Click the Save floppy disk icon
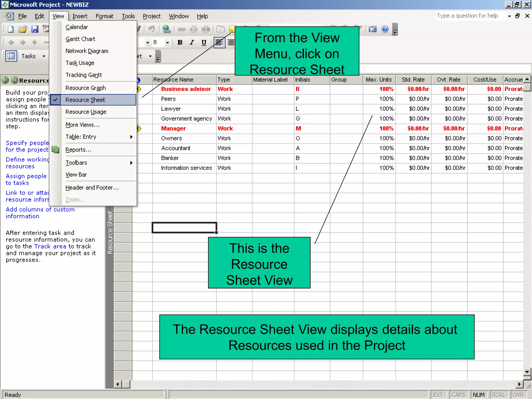 point(35,29)
